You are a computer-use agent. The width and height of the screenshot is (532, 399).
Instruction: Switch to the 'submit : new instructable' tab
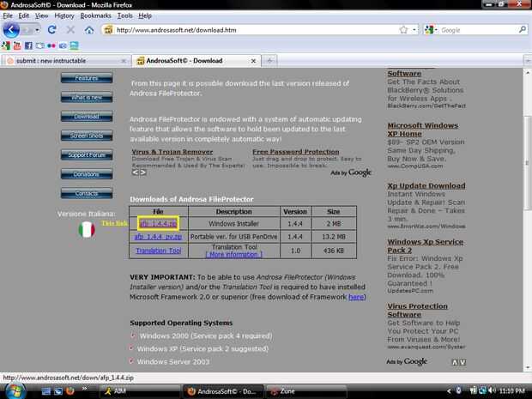tap(64, 61)
